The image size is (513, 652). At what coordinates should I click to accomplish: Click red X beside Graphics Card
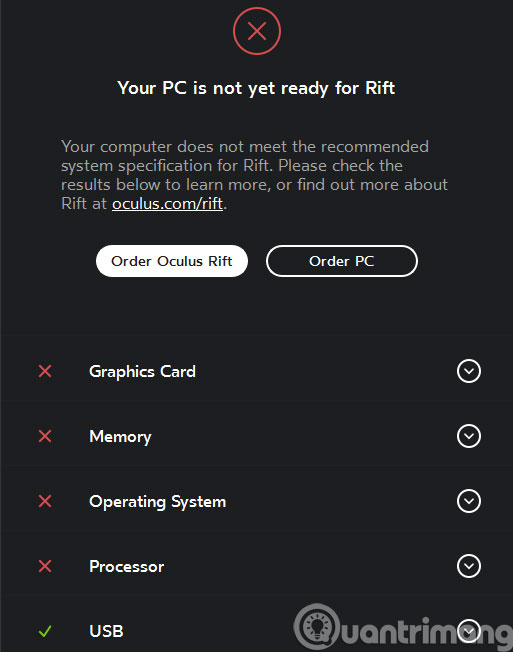(x=45, y=371)
